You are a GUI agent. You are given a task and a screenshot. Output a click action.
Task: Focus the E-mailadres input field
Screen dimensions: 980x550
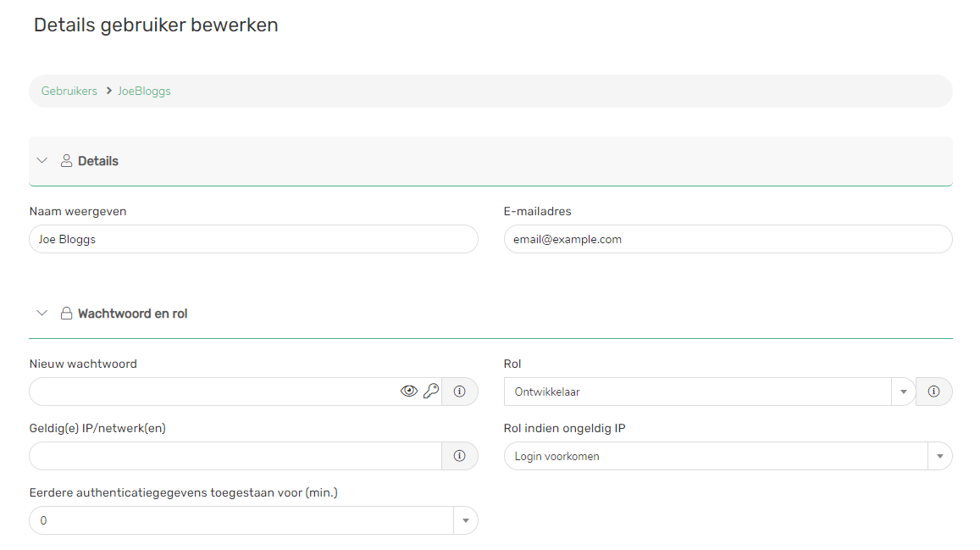(728, 239)
